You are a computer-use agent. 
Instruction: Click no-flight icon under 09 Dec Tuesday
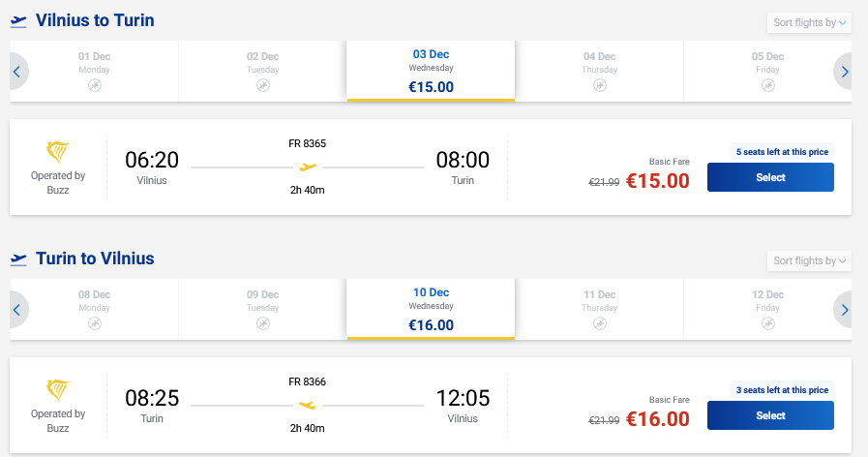[x=263, y=323]
